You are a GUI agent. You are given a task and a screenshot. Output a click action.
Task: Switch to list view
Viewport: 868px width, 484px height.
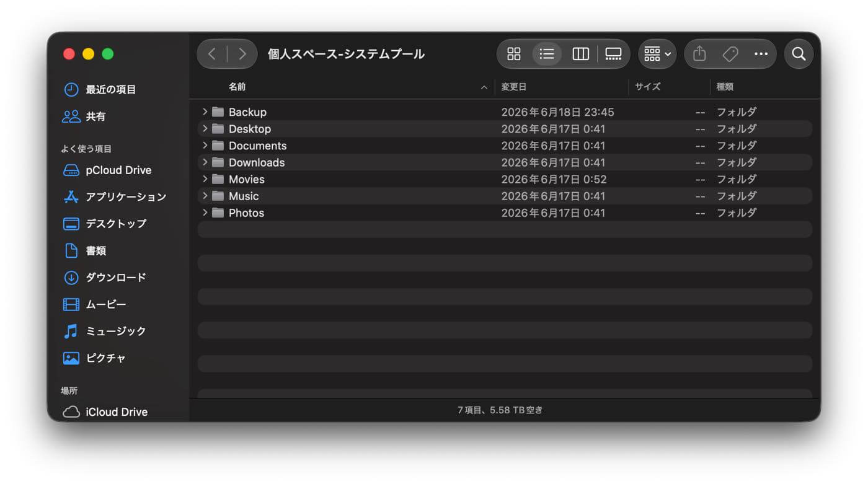(547, 54)
